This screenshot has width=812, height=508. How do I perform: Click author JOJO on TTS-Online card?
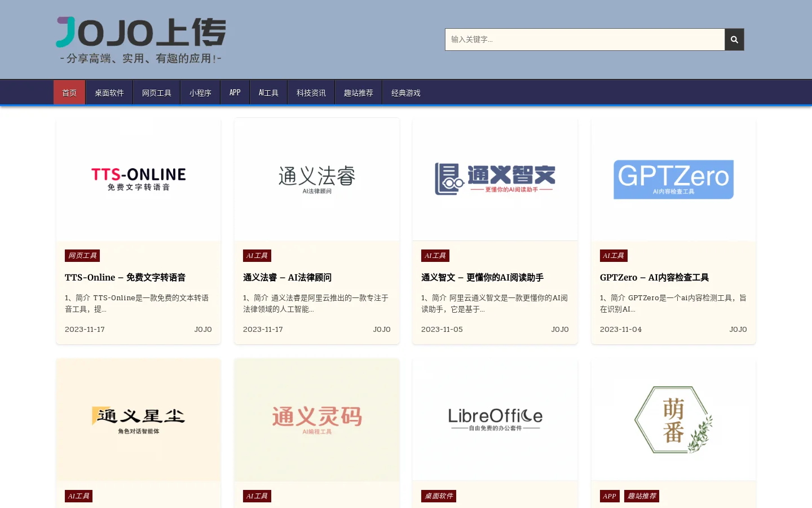203,330
